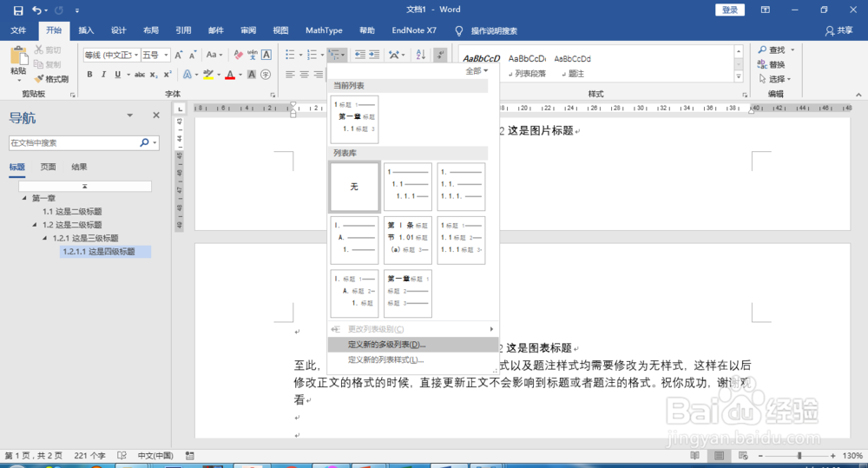This screenshot has height=468, width=868.
Task: Open the Change Case Aa dropdown
Action: [x=214, y=55]
